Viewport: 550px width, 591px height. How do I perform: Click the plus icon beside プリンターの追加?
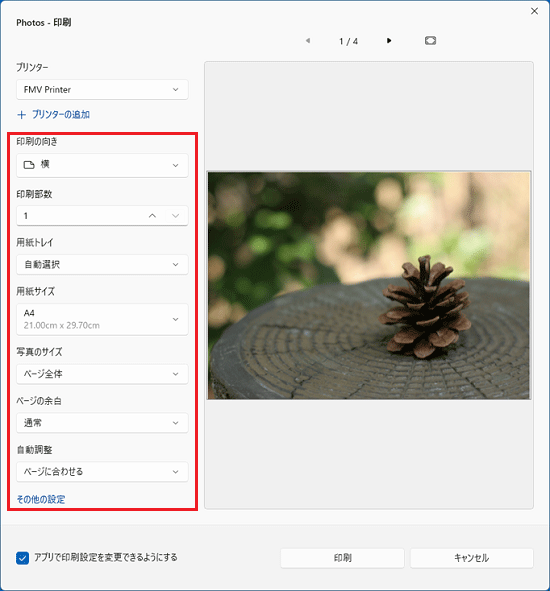point(21,115)
